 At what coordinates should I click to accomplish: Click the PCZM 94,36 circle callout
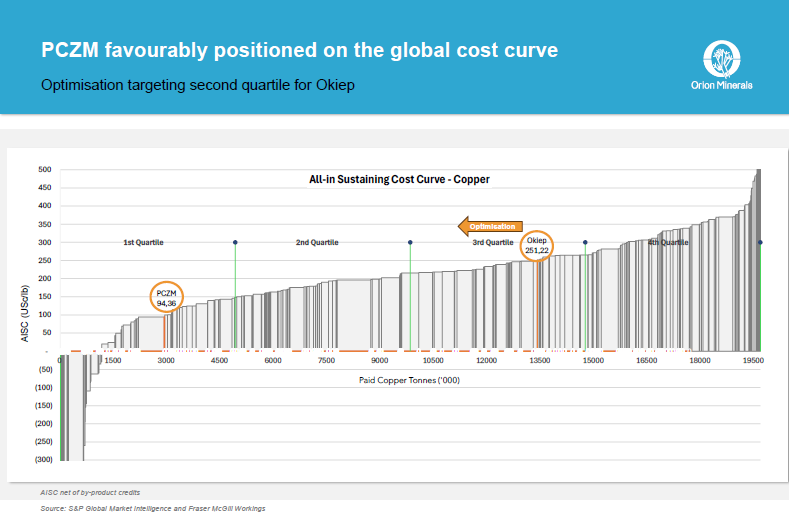[x=167, y=297]
